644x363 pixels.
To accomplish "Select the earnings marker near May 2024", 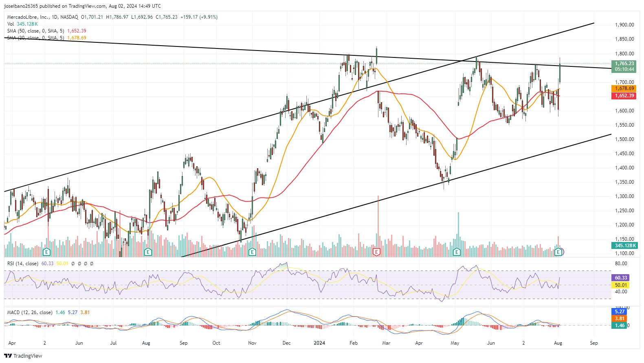I will pyautogui.click(x=457, y=252).
